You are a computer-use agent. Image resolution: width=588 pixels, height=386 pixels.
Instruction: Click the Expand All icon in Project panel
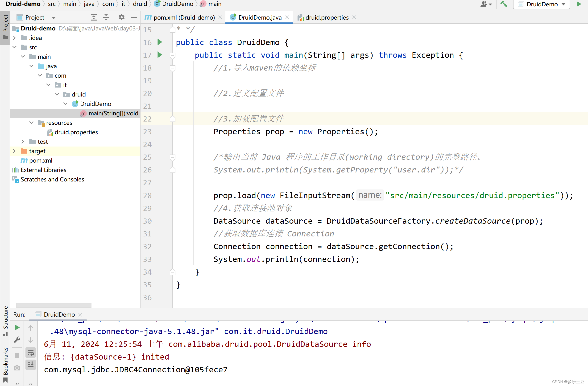click(94, 17)
